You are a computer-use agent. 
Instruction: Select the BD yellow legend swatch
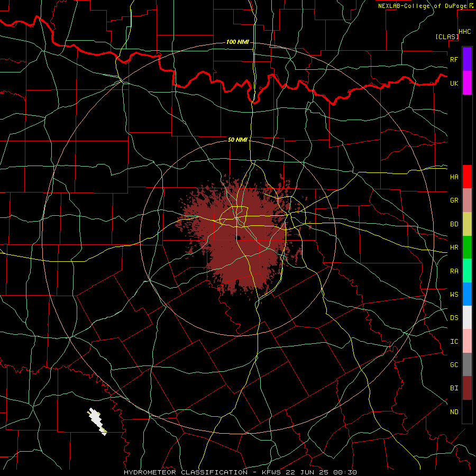467,224
